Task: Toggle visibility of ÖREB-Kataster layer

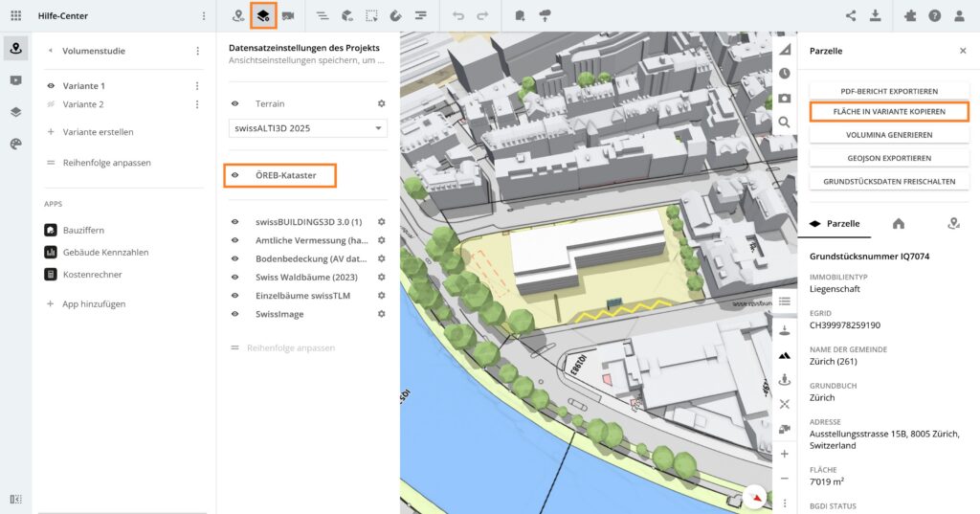Action: tap(235, 175)
